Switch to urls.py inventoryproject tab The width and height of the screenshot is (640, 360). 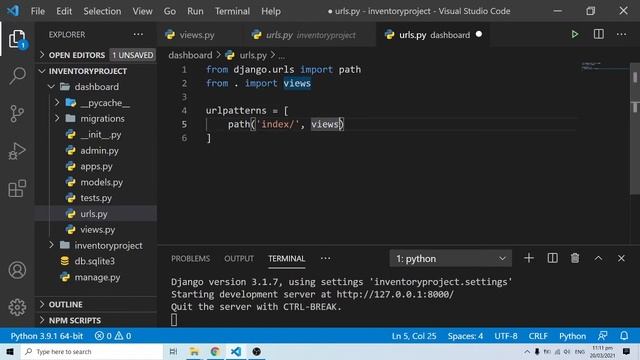point(308,35)
